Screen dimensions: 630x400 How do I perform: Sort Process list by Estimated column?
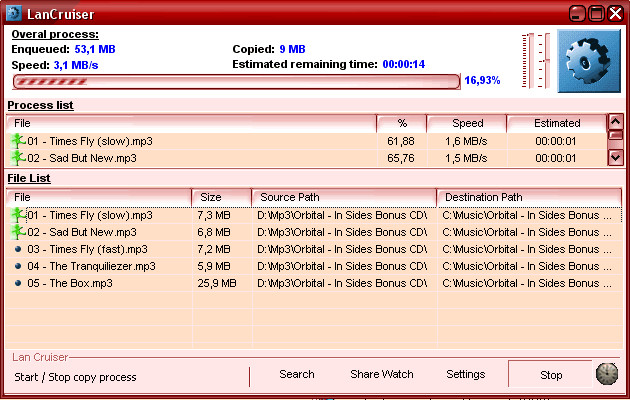[x=557, y=123]
